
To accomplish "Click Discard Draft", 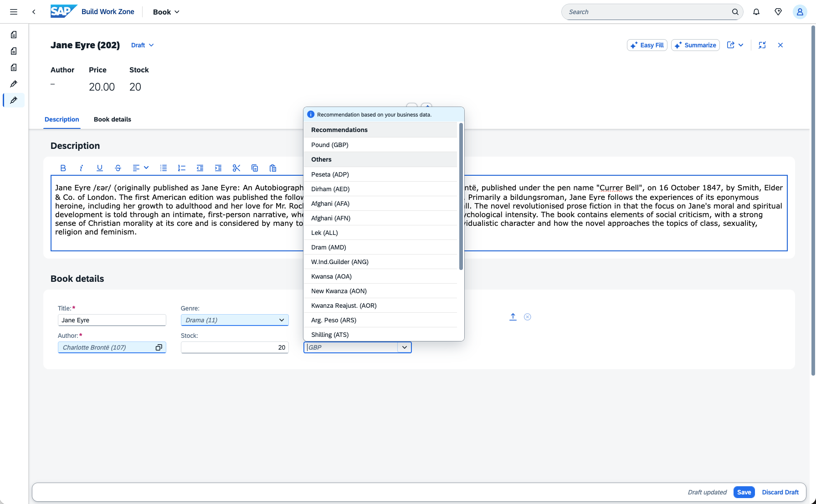I will 780,492.
